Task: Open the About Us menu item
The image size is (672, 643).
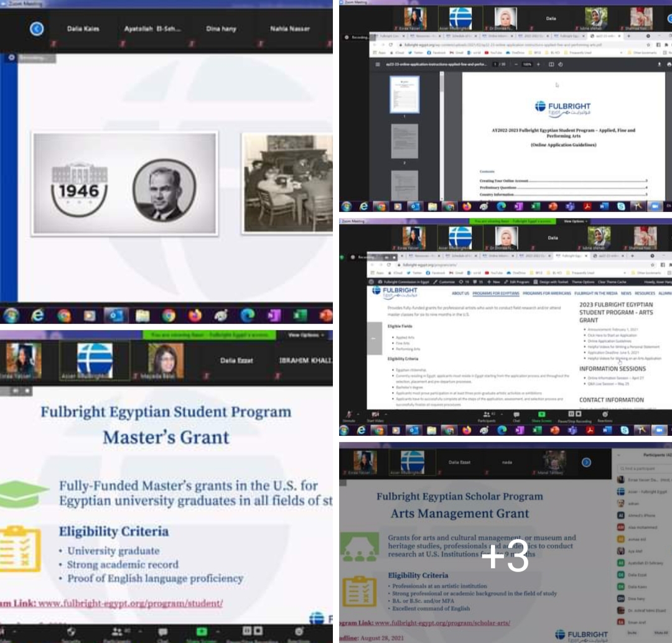Action: pyautogui.click(x=460, y=293)
